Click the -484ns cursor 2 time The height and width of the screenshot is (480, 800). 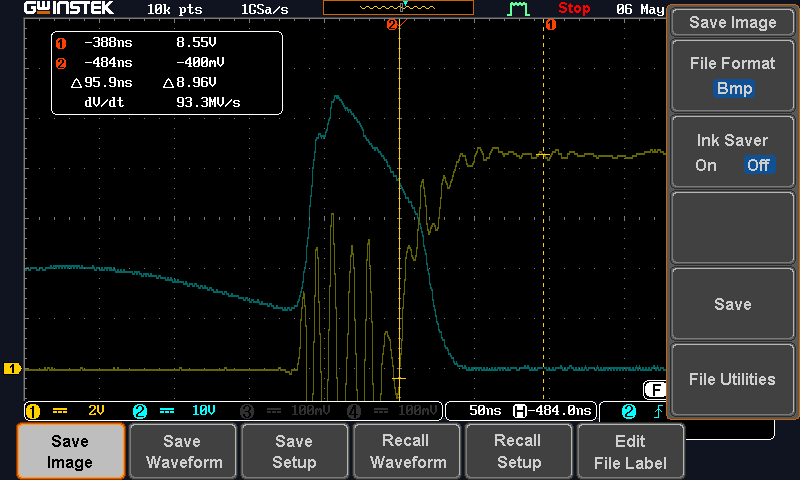point(108,62)
